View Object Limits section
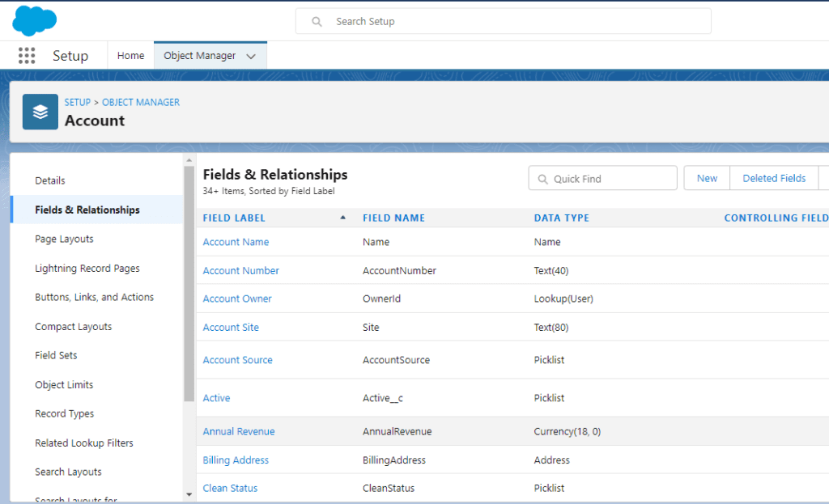Screen dimensions: 829x504 [64, 385]
